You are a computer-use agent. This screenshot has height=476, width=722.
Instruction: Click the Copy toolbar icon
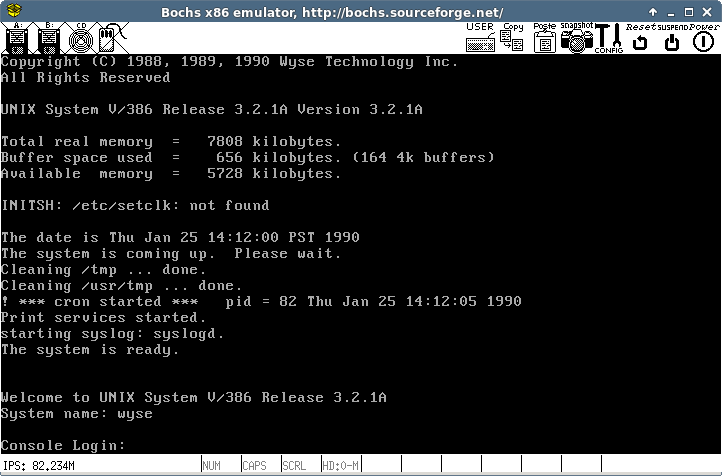(512, 37)
